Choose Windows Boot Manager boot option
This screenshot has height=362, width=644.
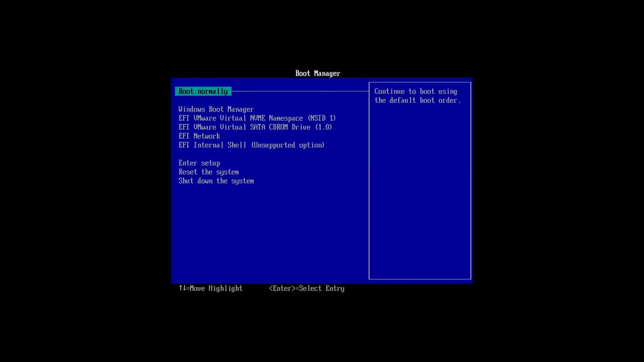[216, 109]
